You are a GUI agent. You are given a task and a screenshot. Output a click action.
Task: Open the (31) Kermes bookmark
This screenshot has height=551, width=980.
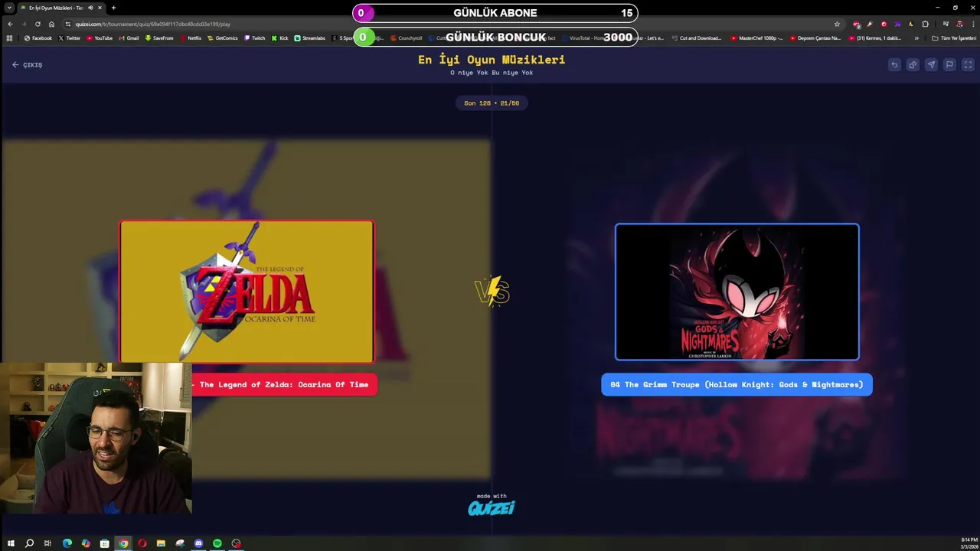click(x=875, y=37)
